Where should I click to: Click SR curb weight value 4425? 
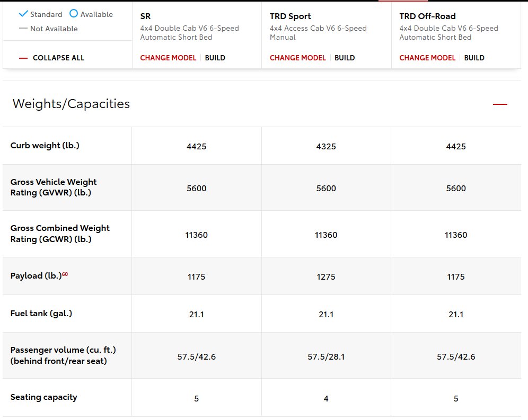(196, 146)
